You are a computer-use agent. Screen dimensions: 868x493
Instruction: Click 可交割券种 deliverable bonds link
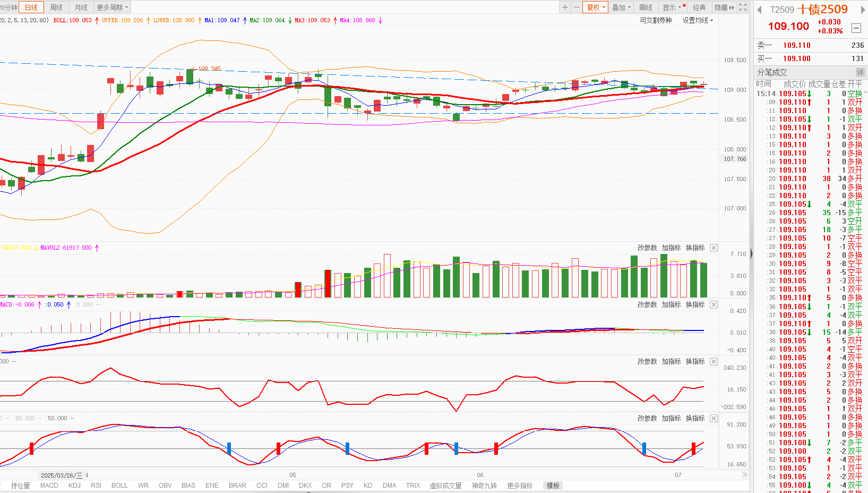[656, 20]
